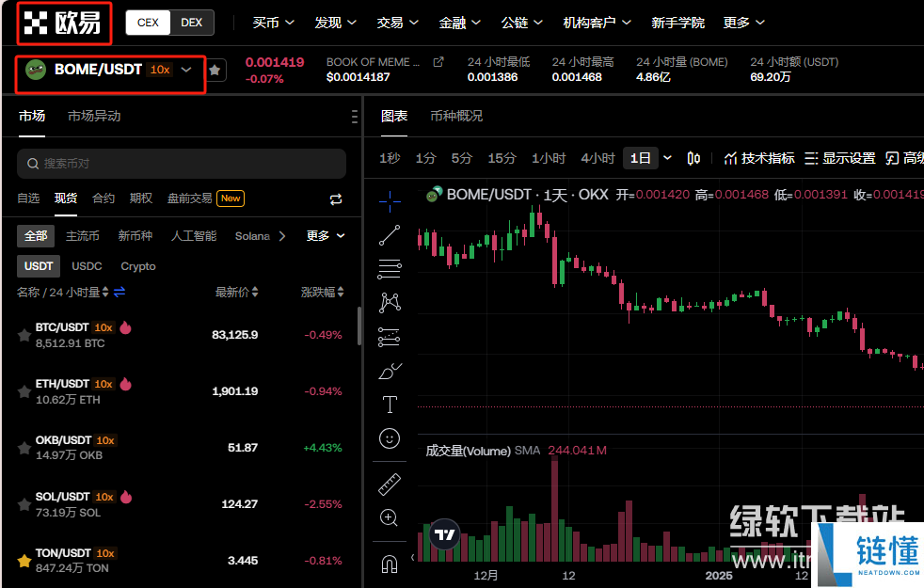This screenshot has height=588, width=924.
Task: Select the trend line drawing tool
Action: (390, 235)
